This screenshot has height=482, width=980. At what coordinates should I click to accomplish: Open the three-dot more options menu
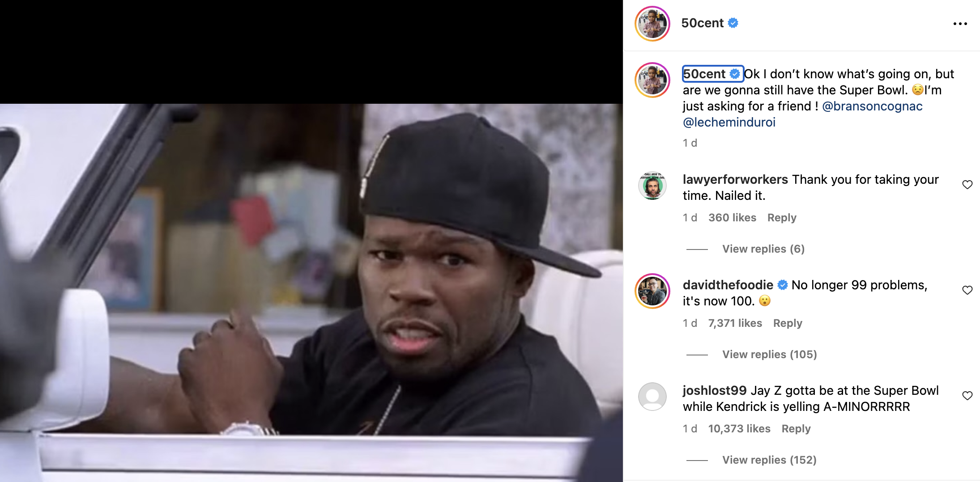pyautogui.click(x=960, y=24)
